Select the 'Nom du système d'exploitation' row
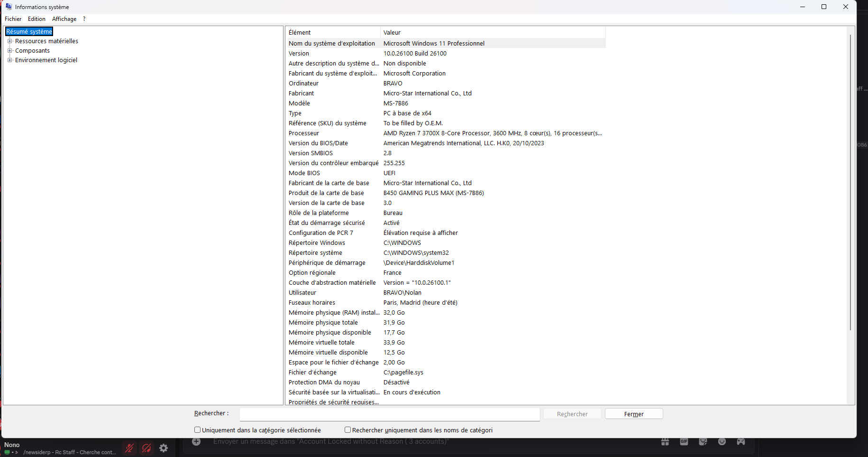The image size is (868, 457). [446, 43]
